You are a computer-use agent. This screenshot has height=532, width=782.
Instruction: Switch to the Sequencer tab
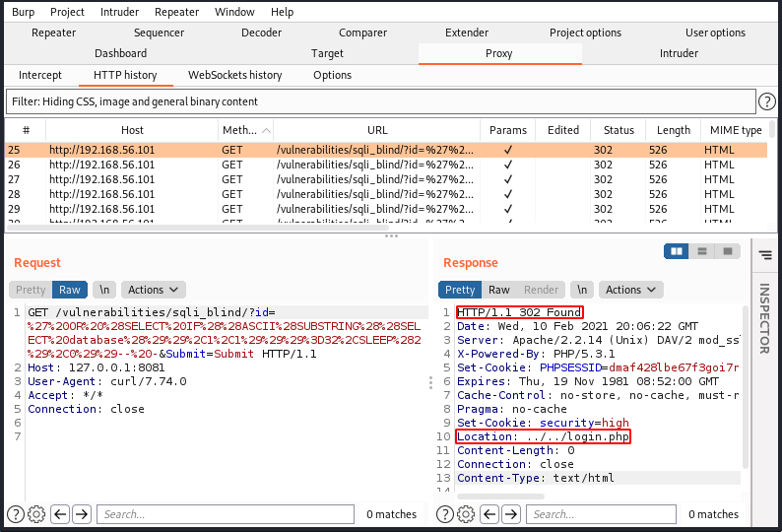pos(160,33)
